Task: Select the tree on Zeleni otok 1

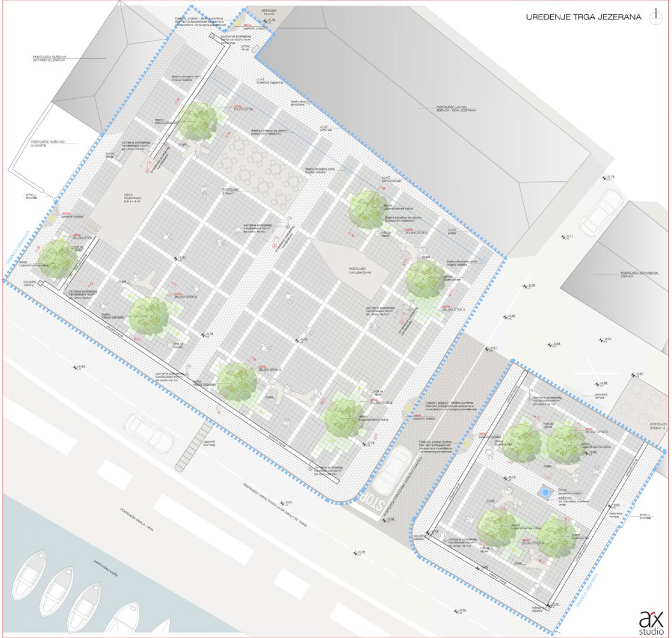Action: pos(197,120)
